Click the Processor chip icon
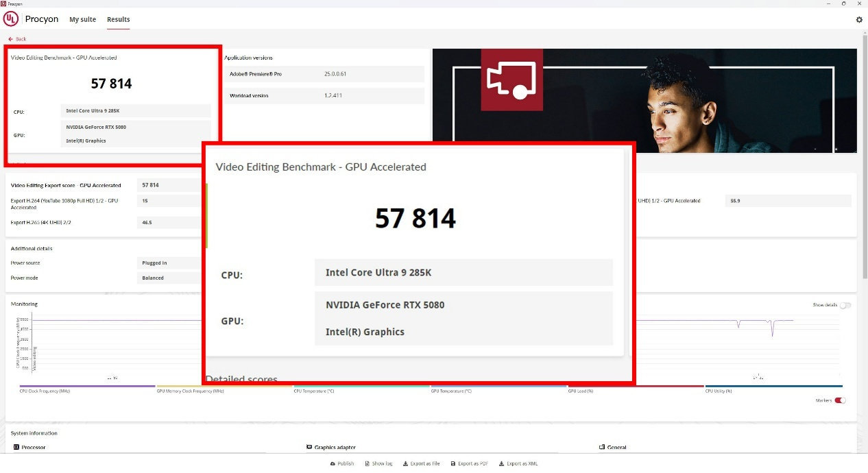 [16, 447]
